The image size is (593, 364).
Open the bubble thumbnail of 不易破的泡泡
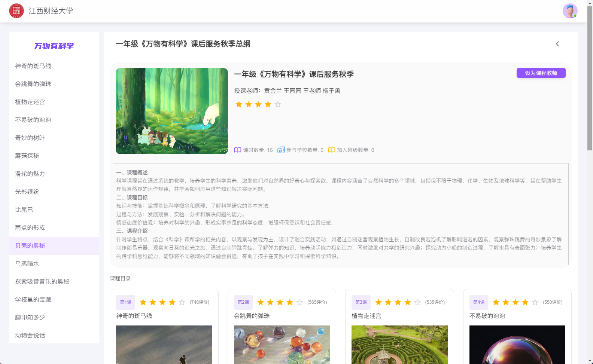(x=517, y=345)
